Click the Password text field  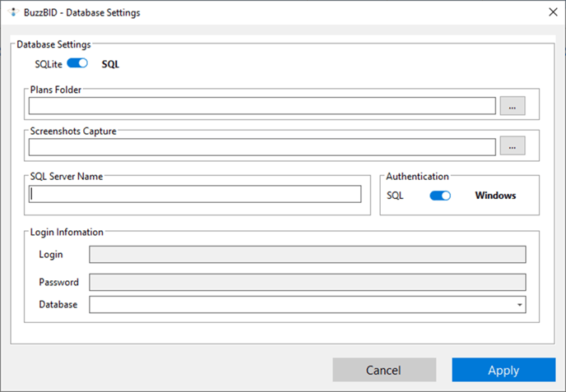tap(308, 282)
